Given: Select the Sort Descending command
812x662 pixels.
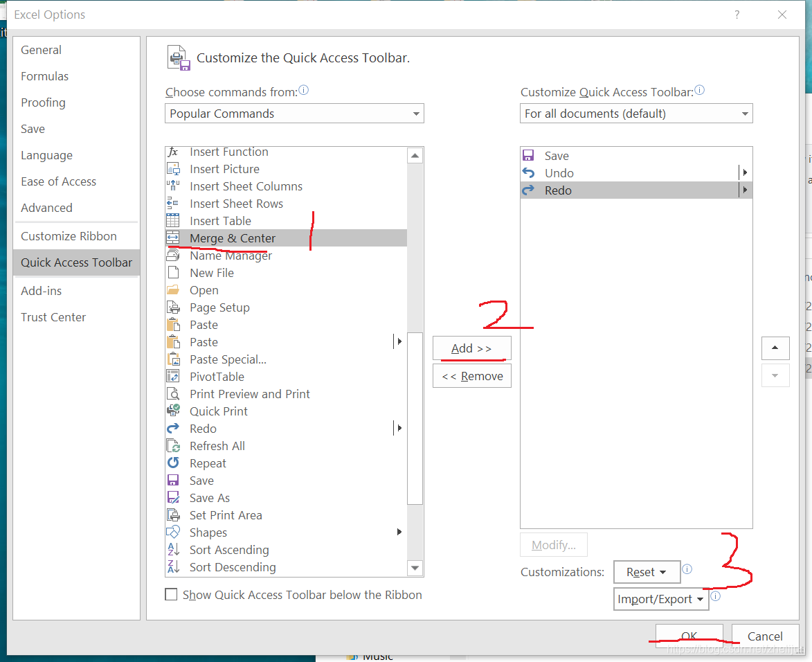Looking at the screenshot, I should (286, 566).
